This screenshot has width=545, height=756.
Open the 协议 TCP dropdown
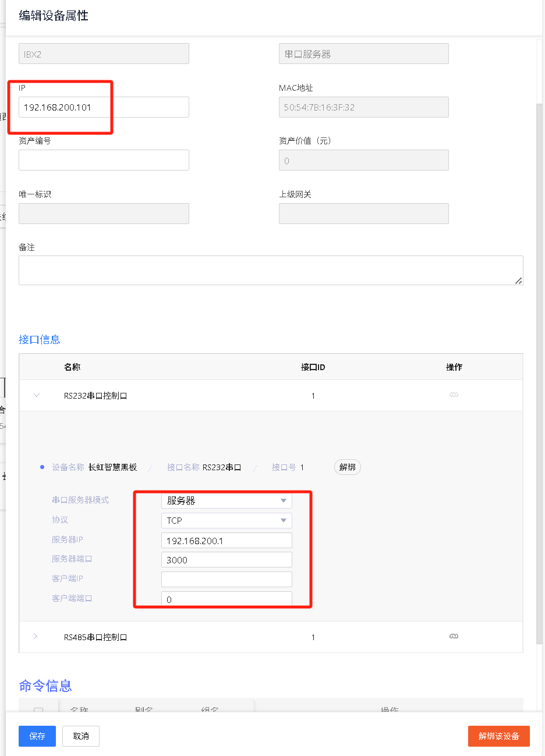tap(226, 520)
